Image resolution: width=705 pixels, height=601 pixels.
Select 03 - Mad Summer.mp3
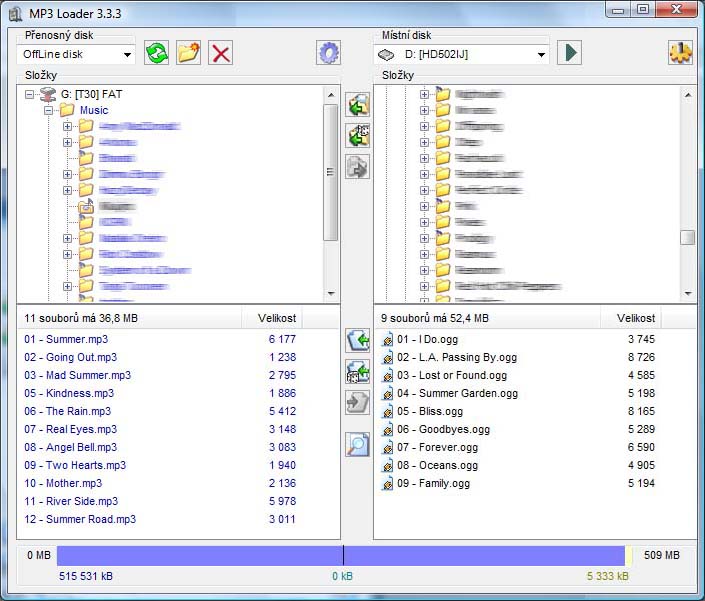(78, 375)
